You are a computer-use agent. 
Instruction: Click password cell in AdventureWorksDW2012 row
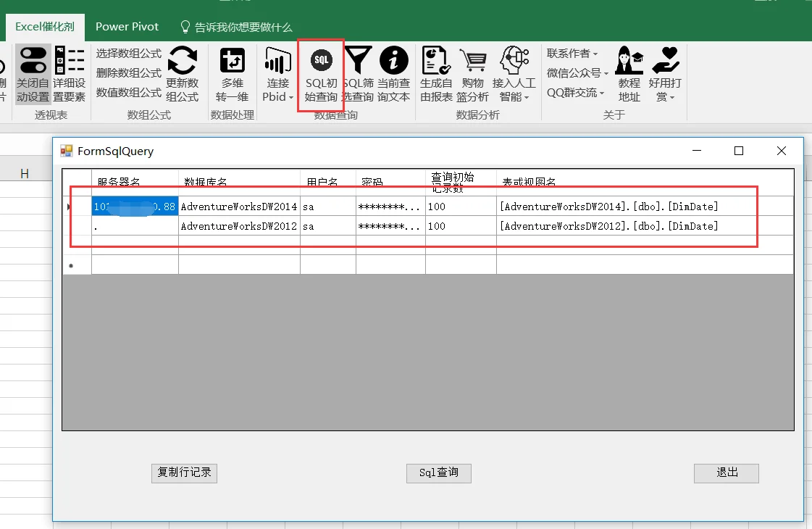click(x=390, y=226)
